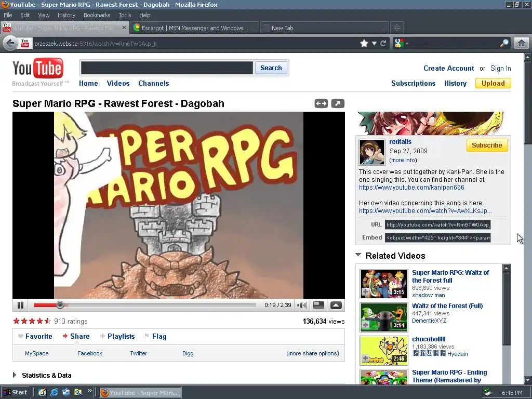Expand description with (more info)
532x399 pixels.
pos(403,160)
